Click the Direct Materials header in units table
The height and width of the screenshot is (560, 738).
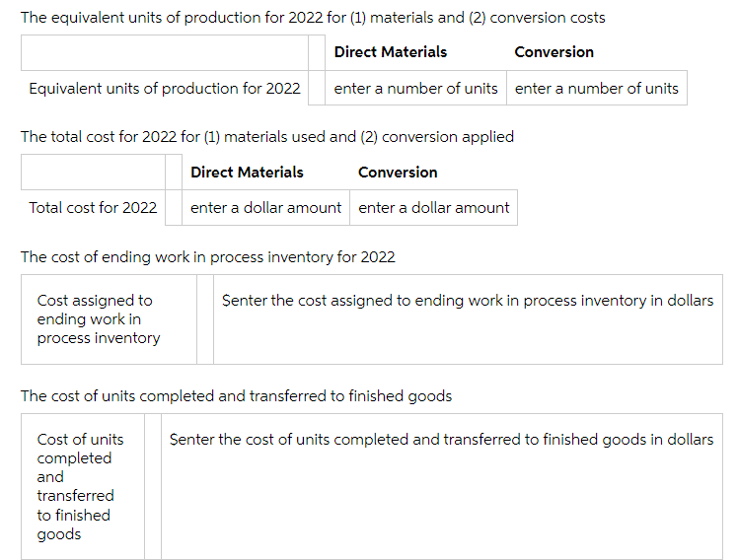click(390, 51)
